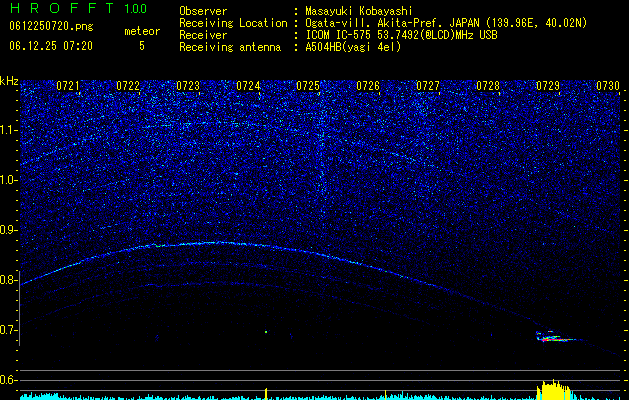Screen dimensions: 629x400
Task: Click the 1.0 kHz frequency label
Action: 9,180
